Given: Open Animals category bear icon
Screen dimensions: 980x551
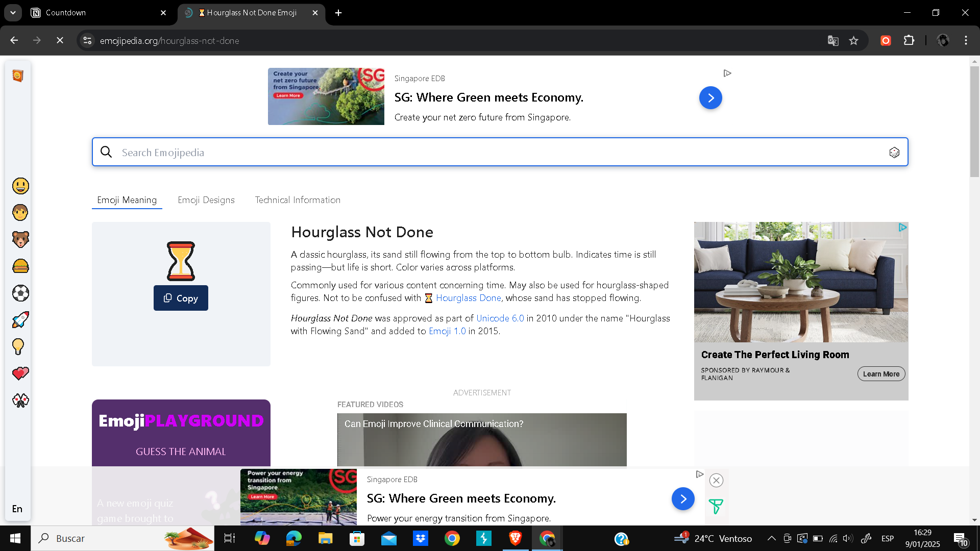Looking at the screenshot, I should [20, 239].
